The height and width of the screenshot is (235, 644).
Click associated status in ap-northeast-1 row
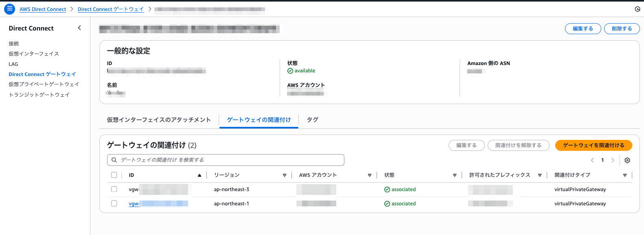tap(400, 204)
